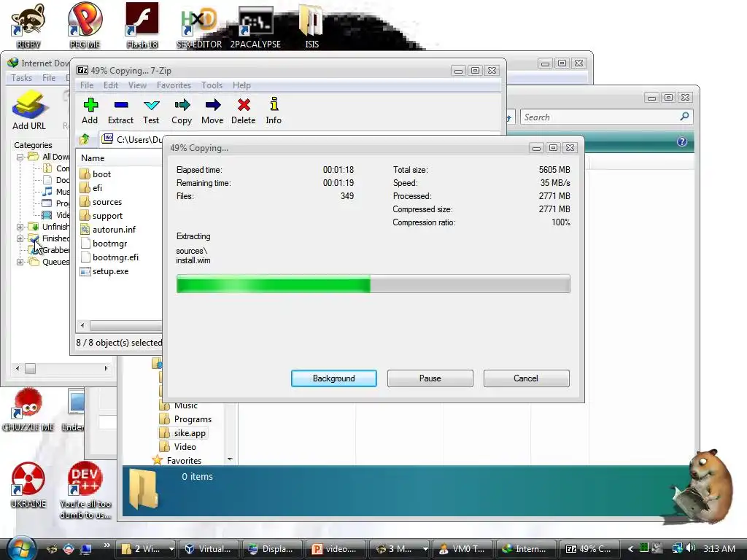Open the DEV C++ desktop shortcut
The height and width of the screenshot is (560, 747).
[85, 489]
